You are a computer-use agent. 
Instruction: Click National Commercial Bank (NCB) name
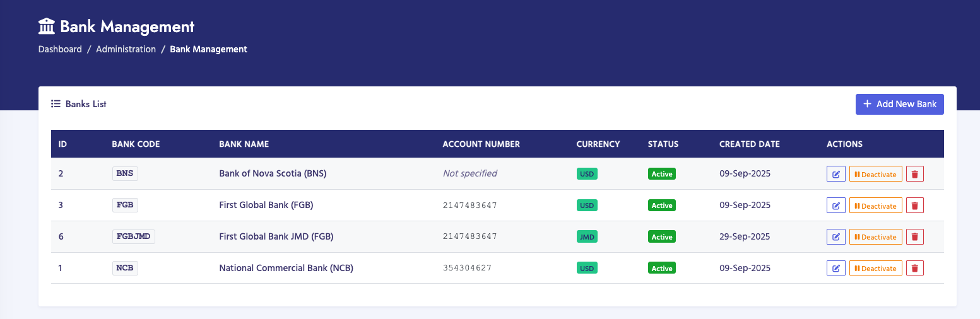pyautogui.click(x=286, y=268)
